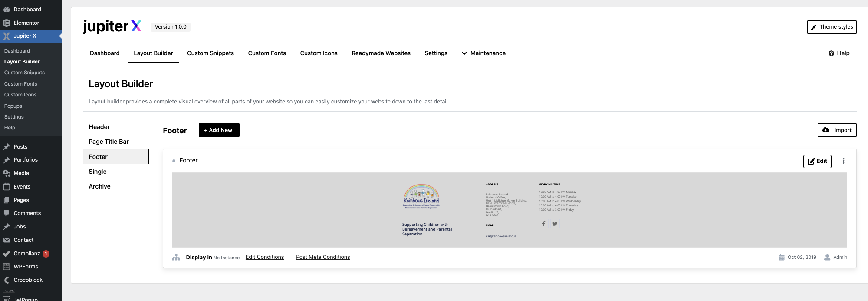Click the Add New footer button

[219, 130]
